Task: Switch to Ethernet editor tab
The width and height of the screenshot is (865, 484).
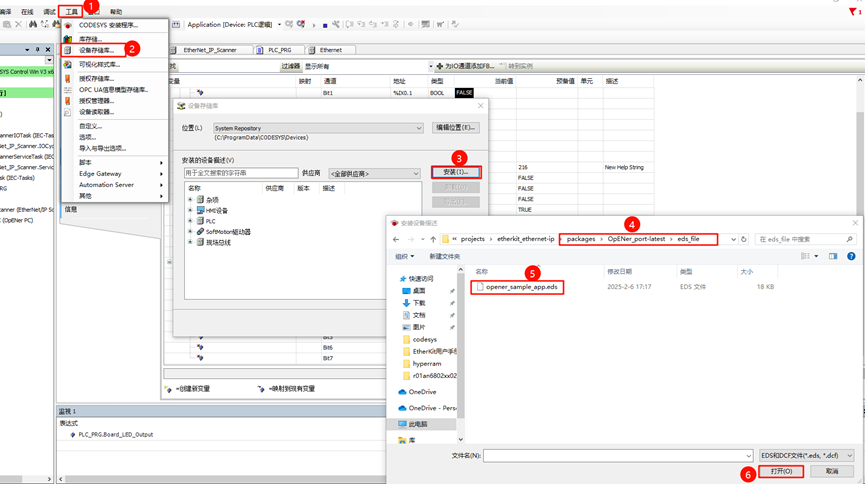Action: point(330,50)
